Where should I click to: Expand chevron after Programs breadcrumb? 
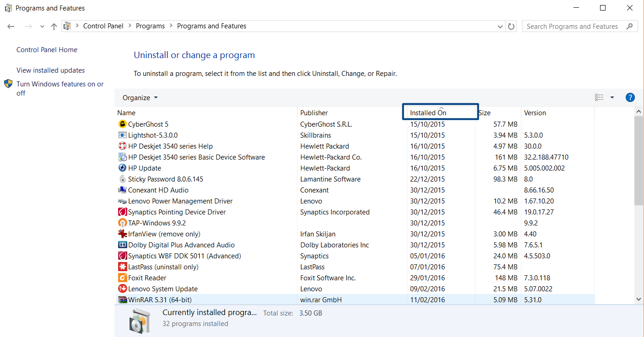point(171,26)
